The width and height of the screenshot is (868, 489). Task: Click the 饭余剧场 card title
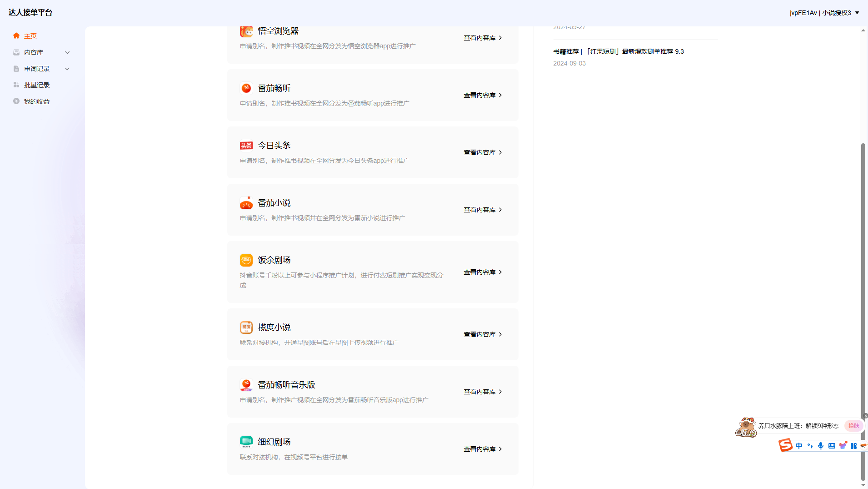pyautogui.click(x=274, y=260)
